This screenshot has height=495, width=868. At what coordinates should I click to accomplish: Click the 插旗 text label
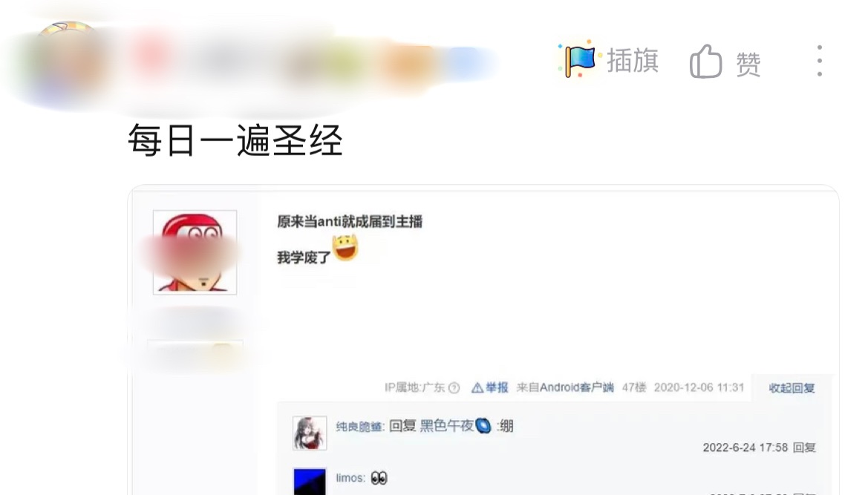point(633,60)
